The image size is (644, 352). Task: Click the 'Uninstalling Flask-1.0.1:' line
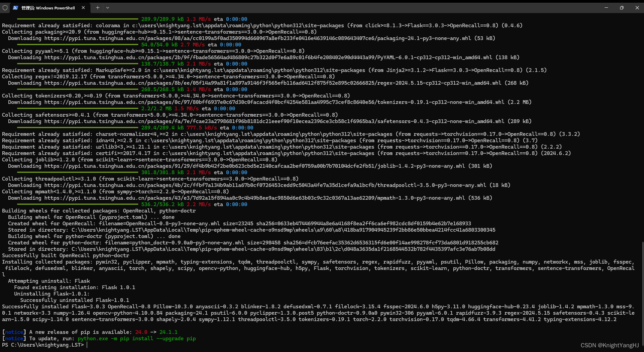(x=52, y=294)
